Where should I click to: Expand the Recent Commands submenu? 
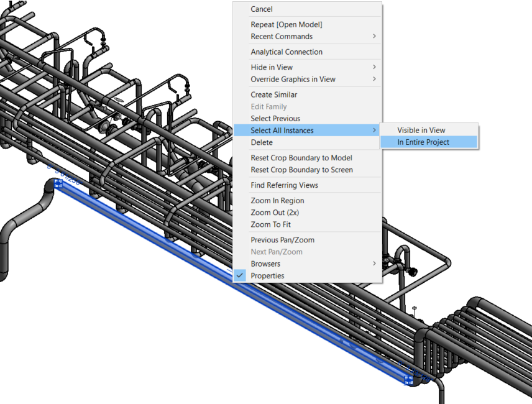coord(282,37)
